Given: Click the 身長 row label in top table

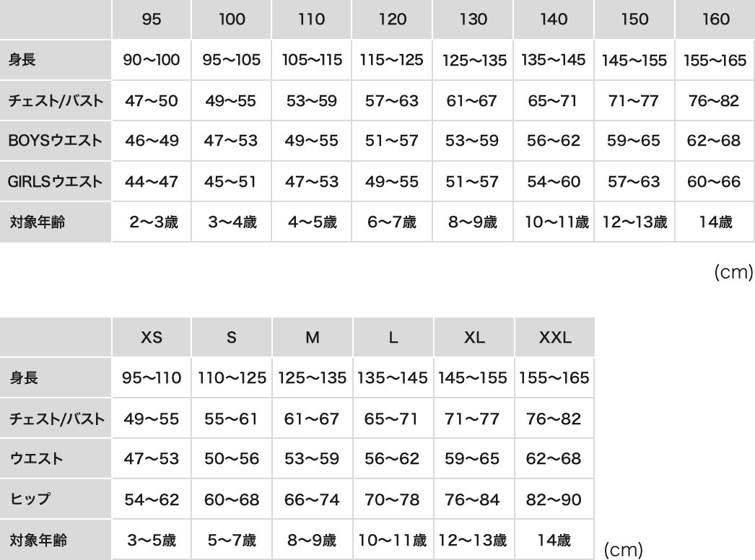Looking at the screenshot, I should [x=22, y=60].
